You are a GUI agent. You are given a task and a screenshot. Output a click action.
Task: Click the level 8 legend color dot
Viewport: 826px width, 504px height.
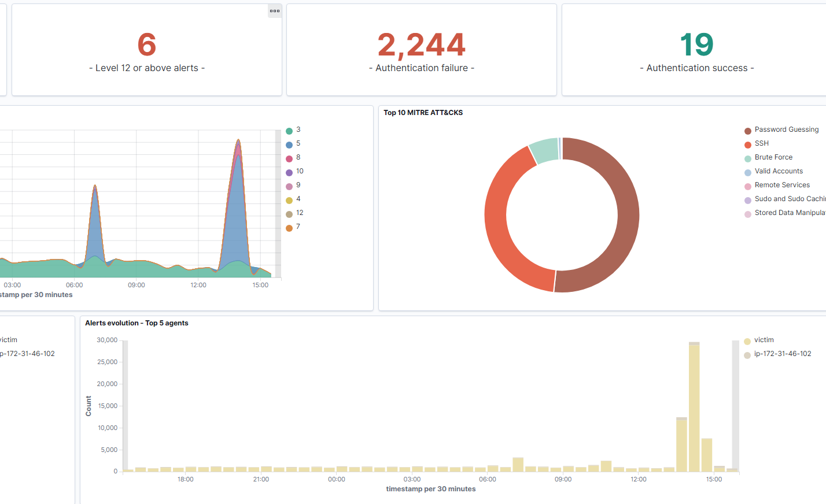(x=289, y=158)
